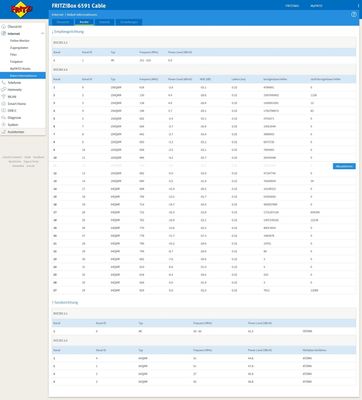Collapse the Internet menu chevron in the sidebar
Image resolution: width=362 pixels, height=400 pixels.
42,34
